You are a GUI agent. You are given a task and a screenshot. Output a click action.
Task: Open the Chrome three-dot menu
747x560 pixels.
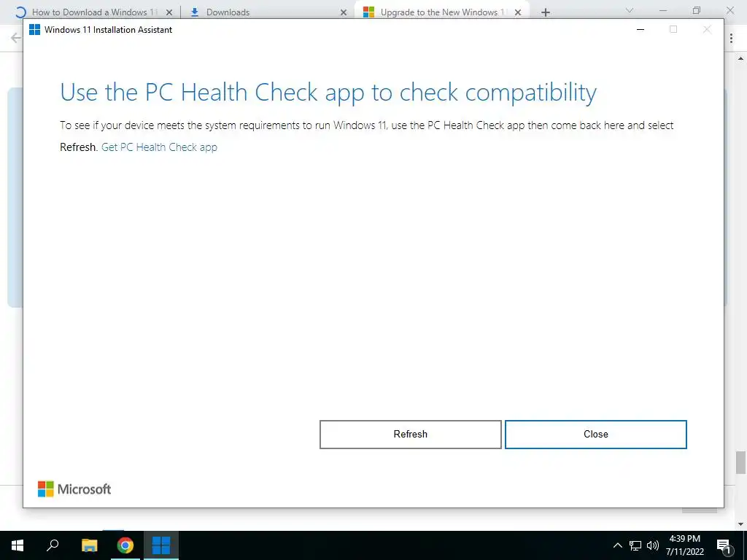click(731, 39)
